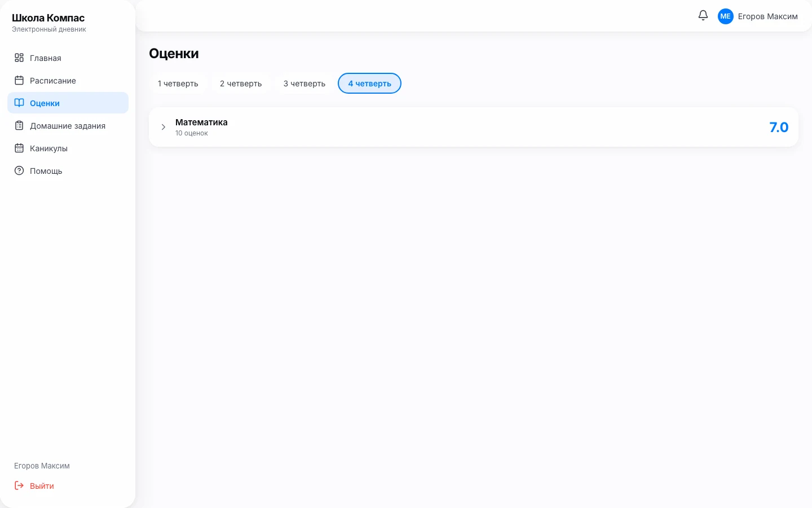Click the Каникулы calendar icon

[x=19, y=148]
